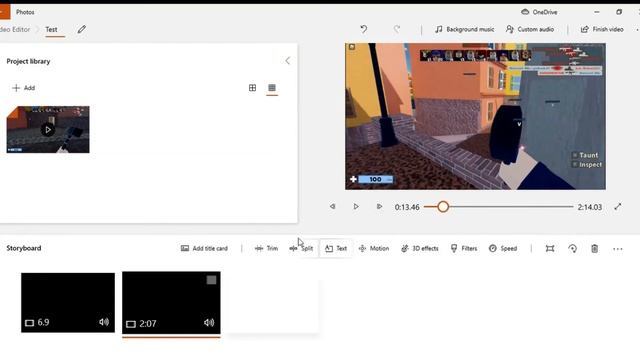640x360 pixels.
Task: Mute audio on the 6.9 clip
Action: click(x=104, y=322)
